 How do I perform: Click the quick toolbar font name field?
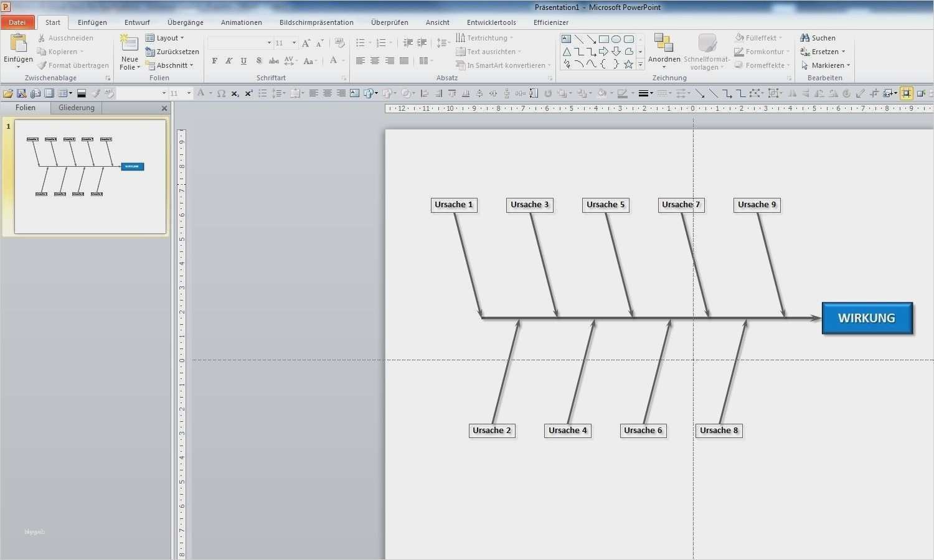(143, 93)
